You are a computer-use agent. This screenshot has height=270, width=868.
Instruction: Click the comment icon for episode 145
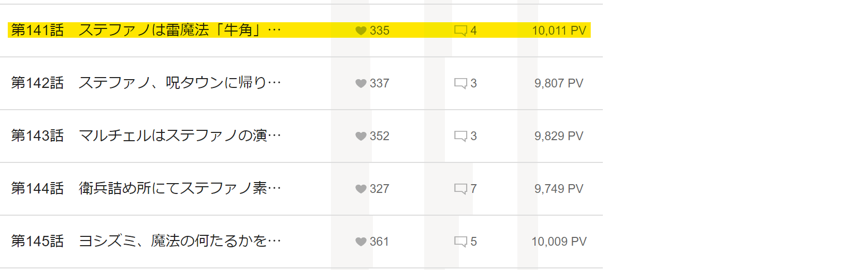point(460,242)
